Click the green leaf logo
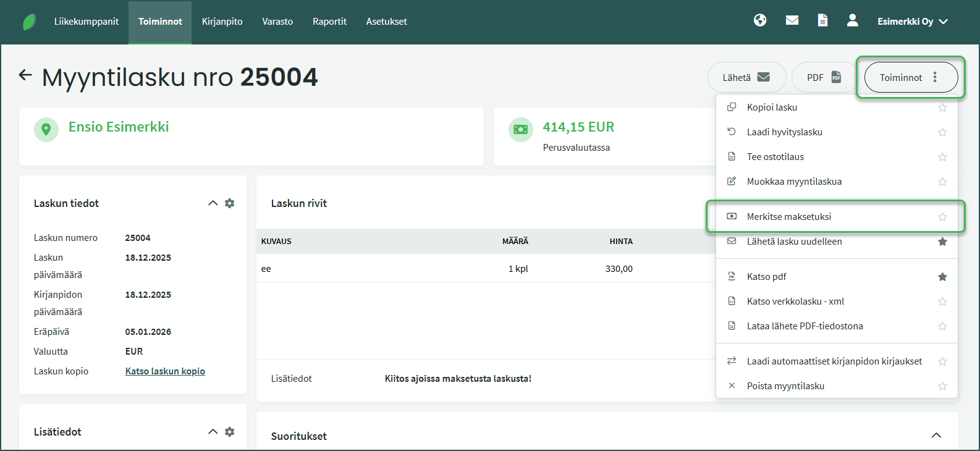Image resolution: width=980 pixels, height=451 pixels. coord(29,22)
